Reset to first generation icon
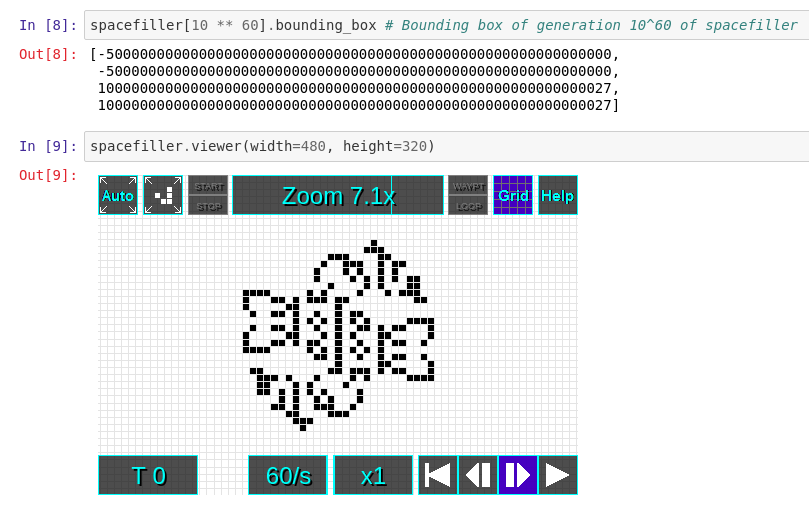Screen dimensions: 809x517 (438, 475)
